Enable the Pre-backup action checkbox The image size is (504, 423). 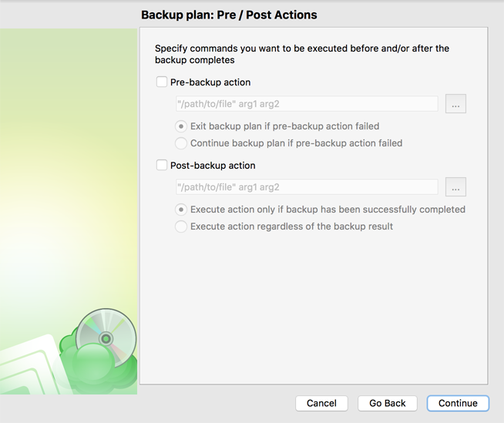161,82
